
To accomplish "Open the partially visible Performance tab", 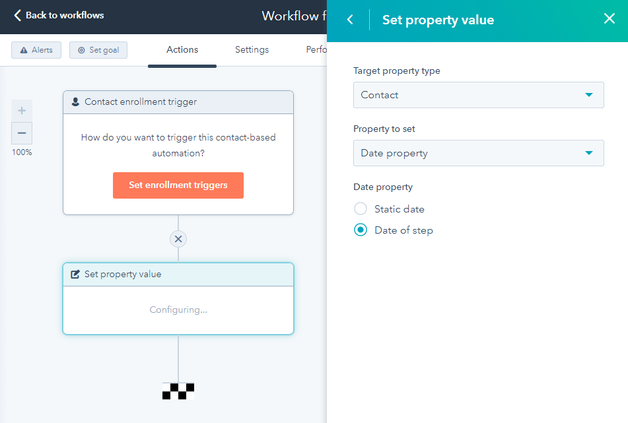I will click(x=316, y=50).
